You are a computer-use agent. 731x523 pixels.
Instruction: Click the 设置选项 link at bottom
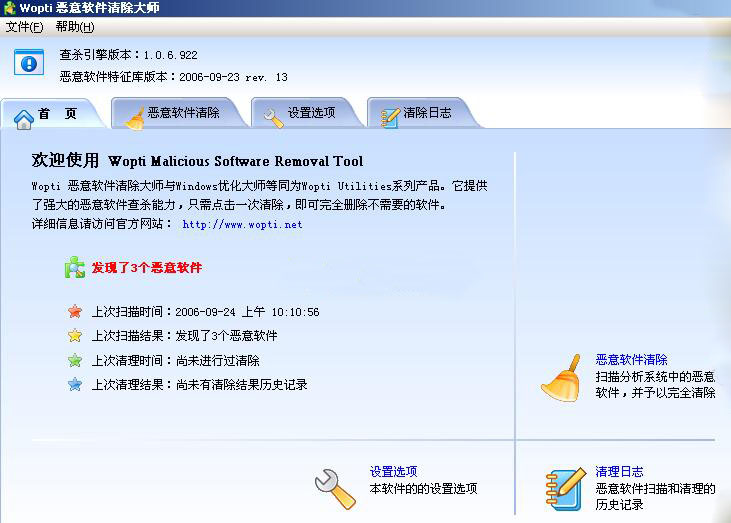[x=393, y=472]
